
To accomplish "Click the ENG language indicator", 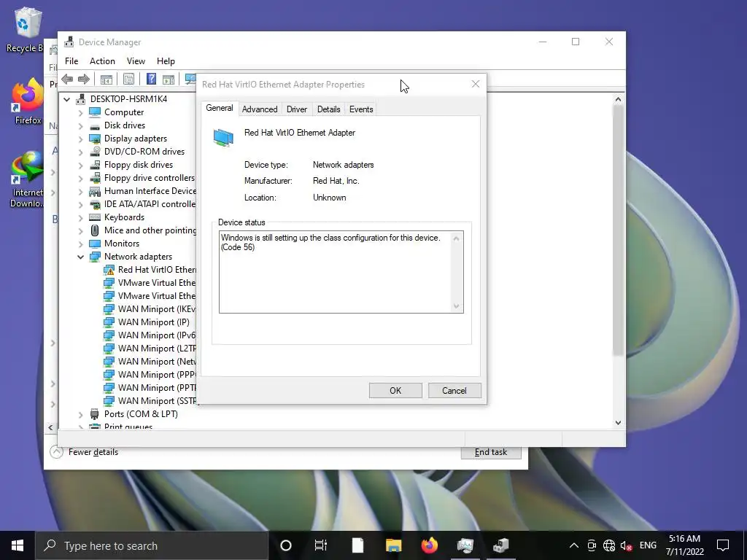I will pos(648,545).
